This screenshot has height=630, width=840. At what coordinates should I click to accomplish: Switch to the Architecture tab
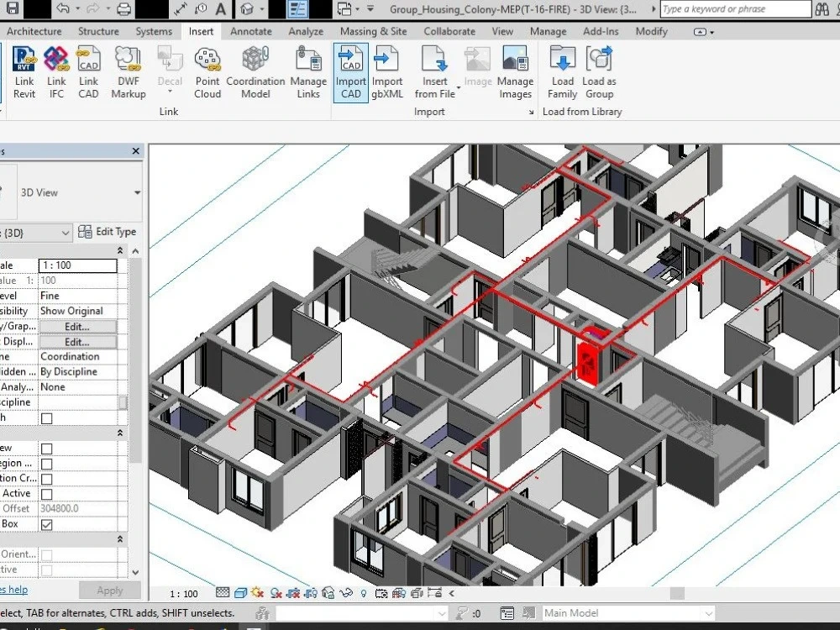[x=34, y=32]
